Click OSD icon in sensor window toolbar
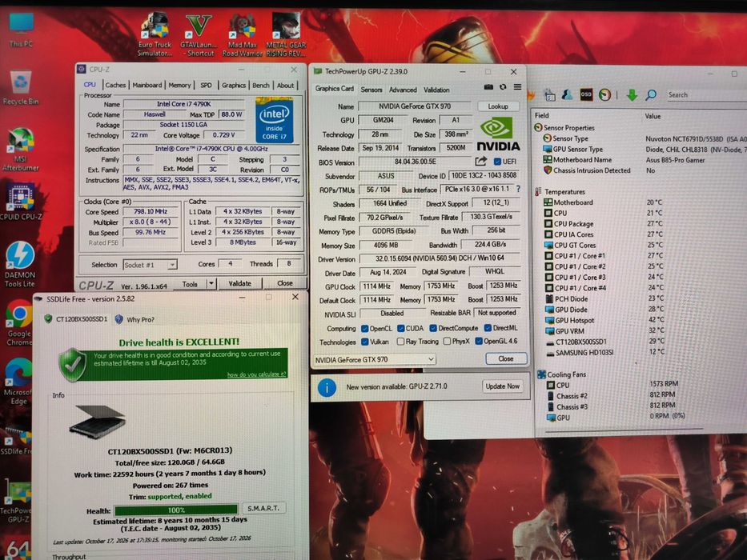747x560 pixels. coord(586,94)
